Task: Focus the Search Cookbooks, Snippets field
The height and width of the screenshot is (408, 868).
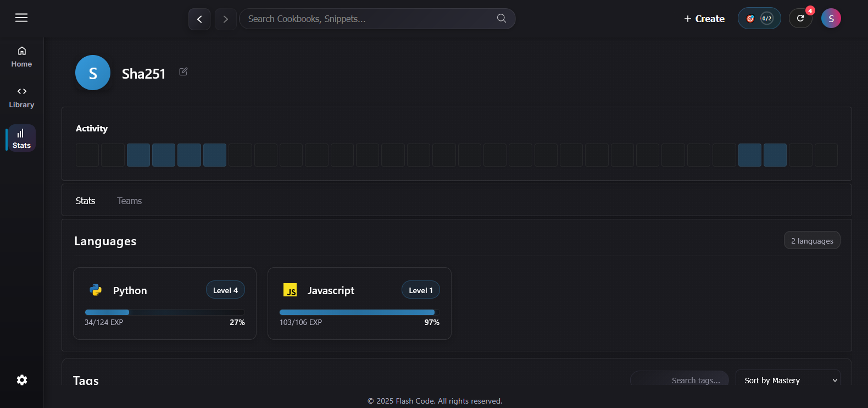Action: click(368, 19)
